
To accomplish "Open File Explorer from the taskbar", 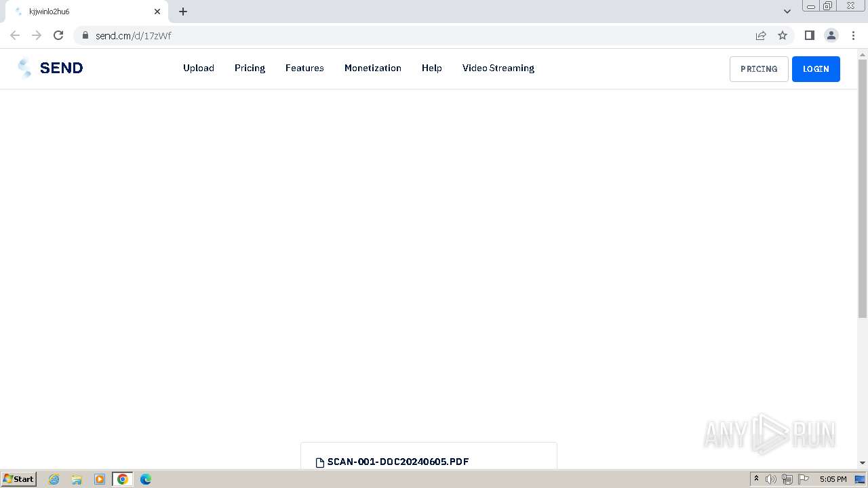I will [x=77, y=479].
